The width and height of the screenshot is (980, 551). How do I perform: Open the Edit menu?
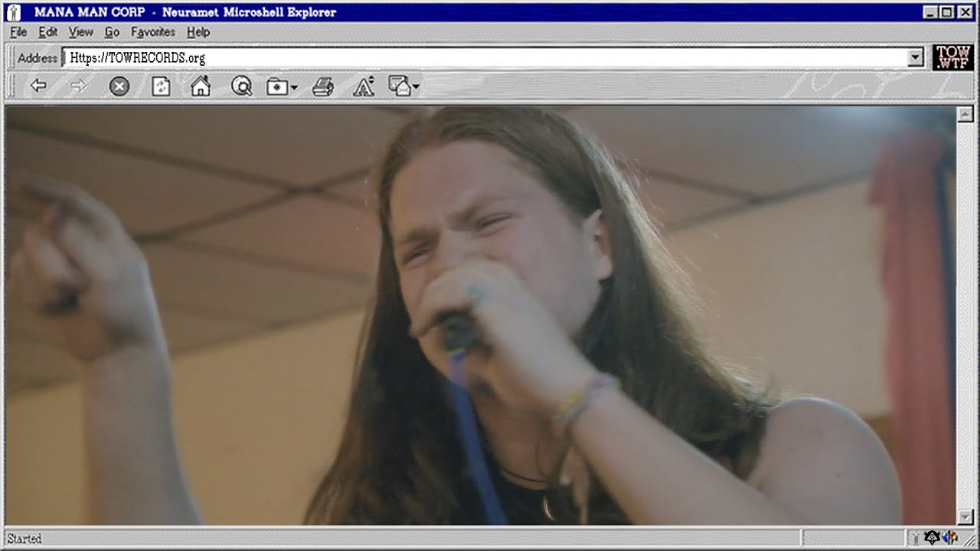click(x=47, y=32)
